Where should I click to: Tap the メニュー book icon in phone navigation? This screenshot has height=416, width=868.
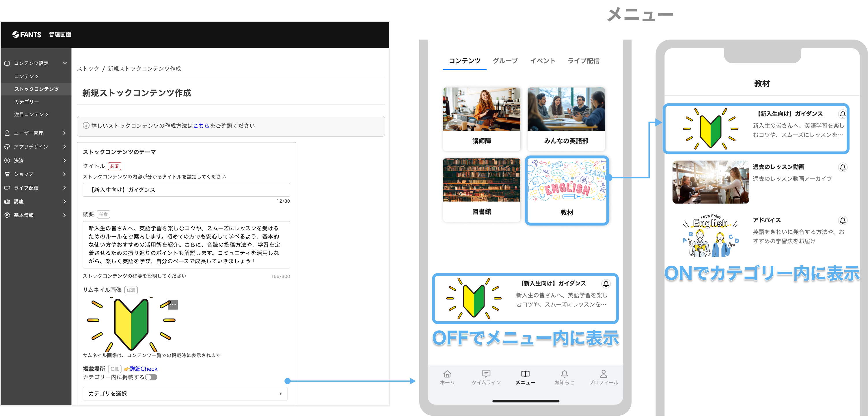525,374
